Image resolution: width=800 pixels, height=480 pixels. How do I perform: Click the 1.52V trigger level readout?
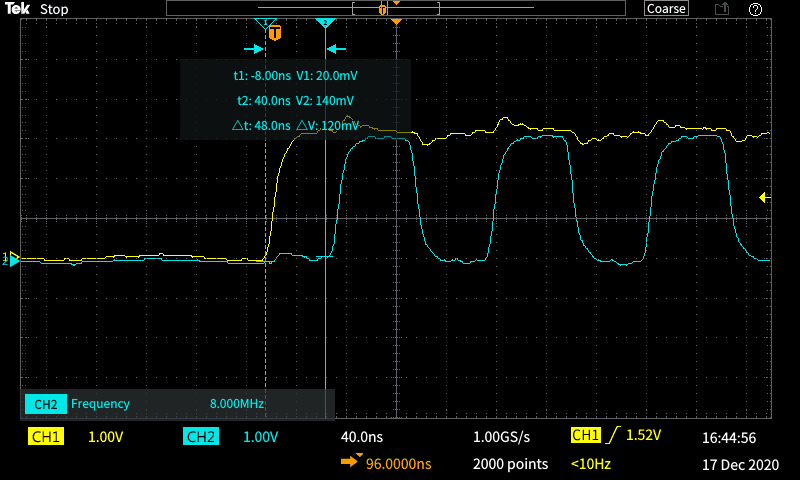[x=645, y=436]
